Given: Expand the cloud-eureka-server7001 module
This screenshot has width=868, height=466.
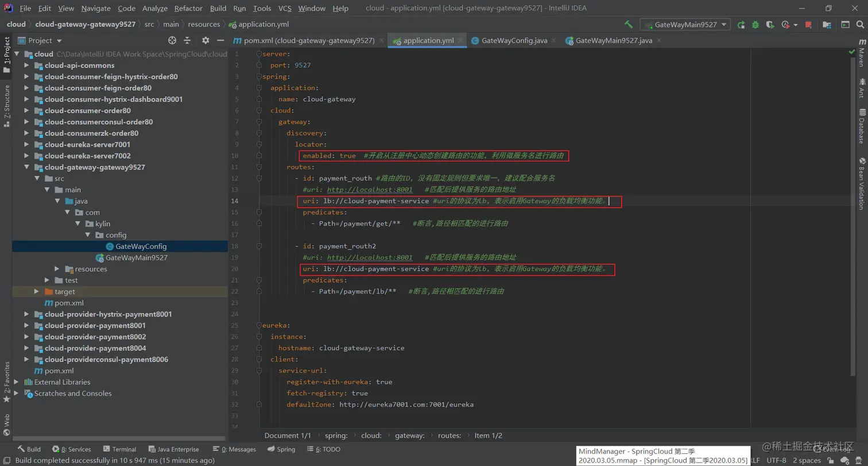Looking at the screenshot, I should pyautogui.click(x=26, y=144).
